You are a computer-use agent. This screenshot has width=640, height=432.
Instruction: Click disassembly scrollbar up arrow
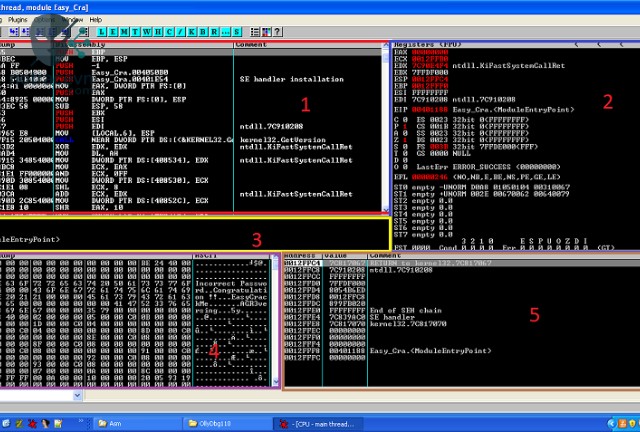[386, 46]
